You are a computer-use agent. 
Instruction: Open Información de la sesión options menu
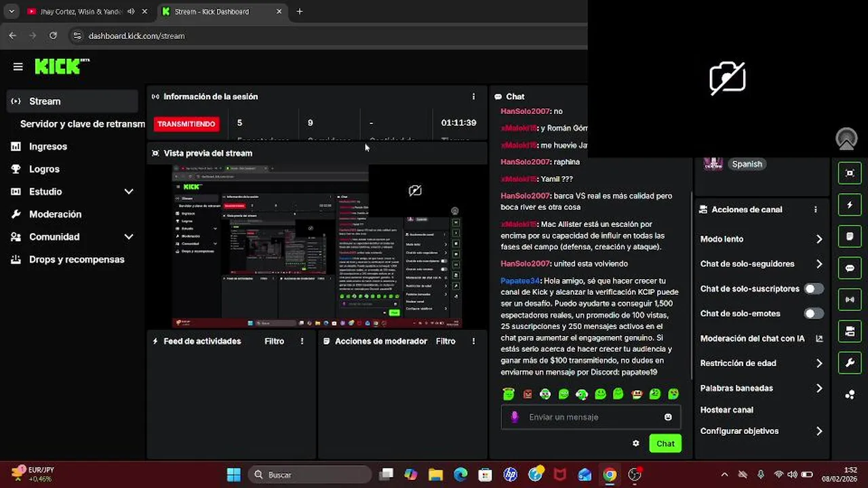click(x=473, y=96)
